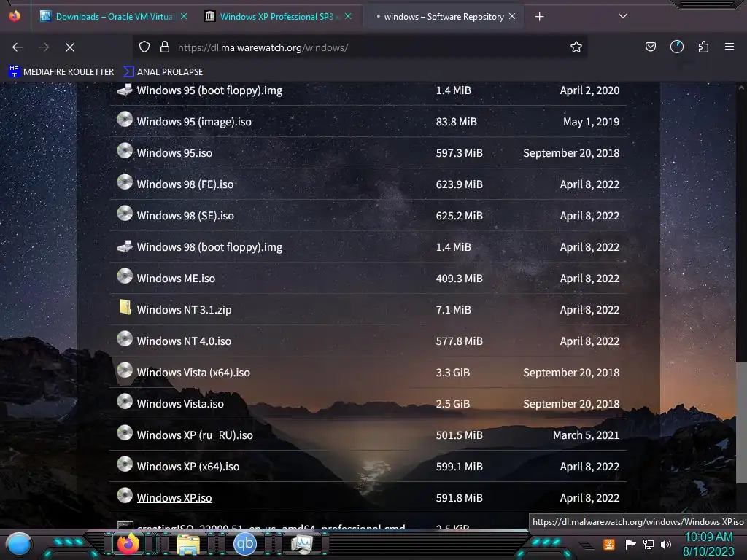Click the Firefox taskbar icon
Viewport: 747px width, 560px height.
pyautogui.click(x=128, y=544)
